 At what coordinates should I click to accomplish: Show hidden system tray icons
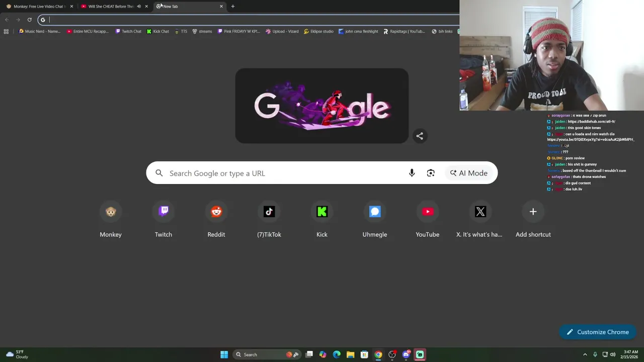[x=585, y=354]
